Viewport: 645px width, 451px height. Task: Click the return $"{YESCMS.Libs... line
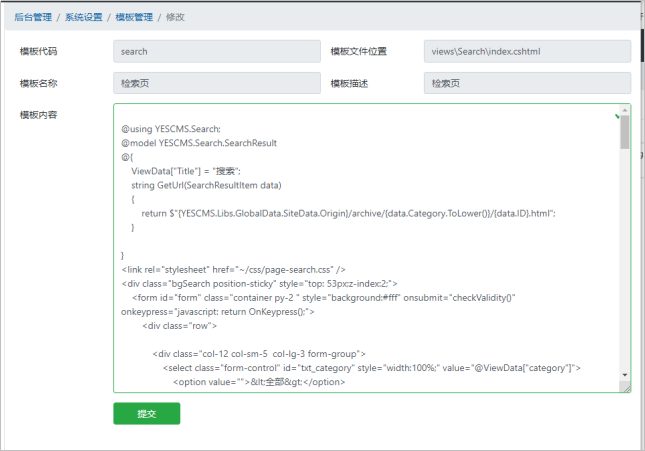click(348, 214)
